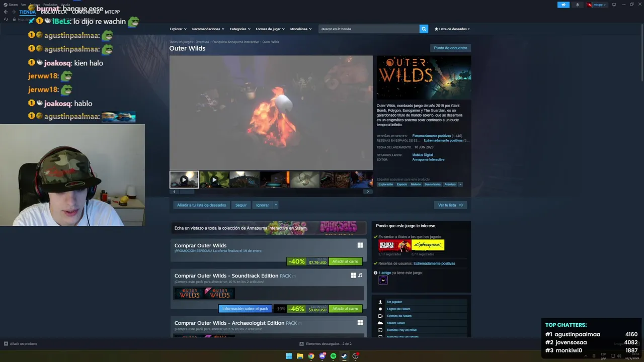
Task: Add Outer Wilds base game to cart
Action: coord(345,261)
